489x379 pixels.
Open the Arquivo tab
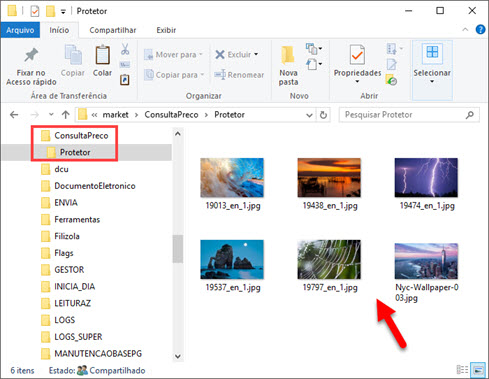(20, 30)
